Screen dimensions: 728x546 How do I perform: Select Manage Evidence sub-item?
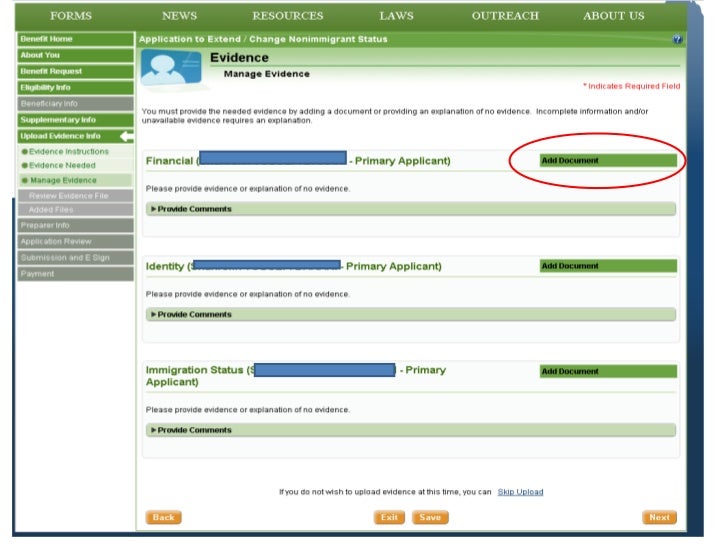coord(76,180)
